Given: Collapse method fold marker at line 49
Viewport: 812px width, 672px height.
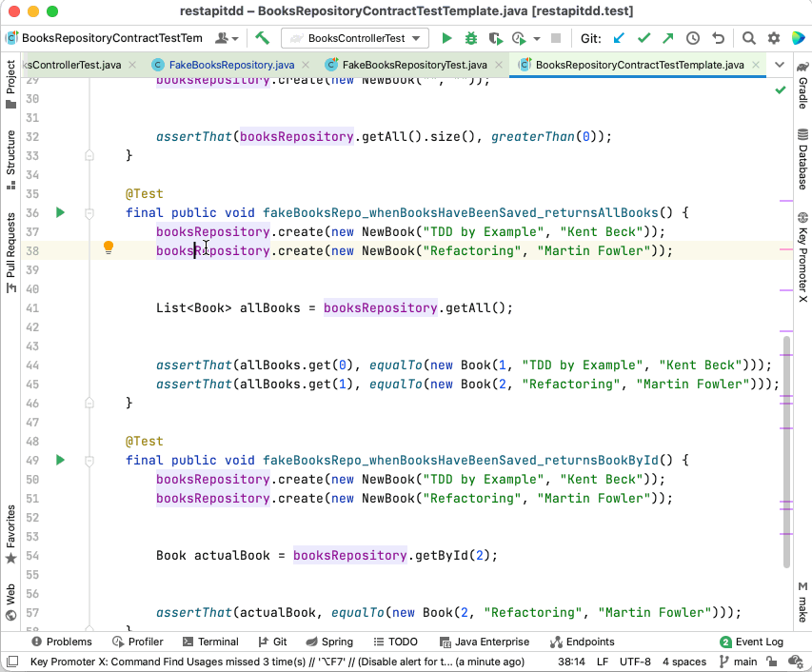Looking at the screenshot, I should tap(89, 461).
